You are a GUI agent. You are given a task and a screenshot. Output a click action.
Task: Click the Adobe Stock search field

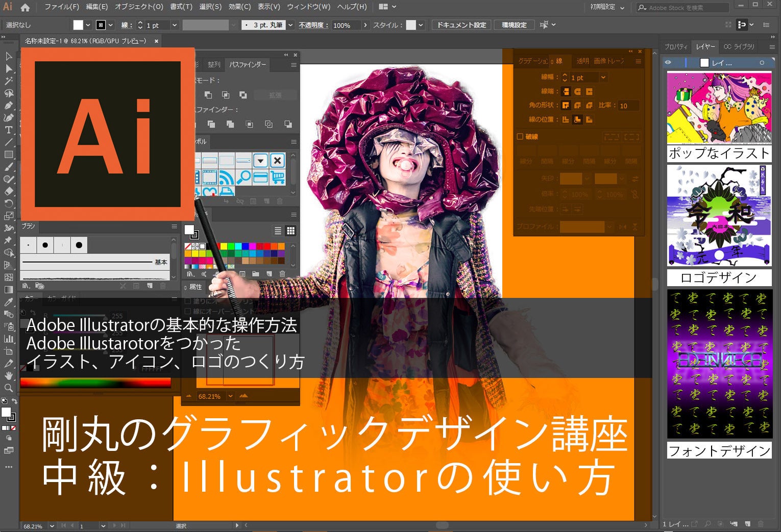(x=682, y=8)
